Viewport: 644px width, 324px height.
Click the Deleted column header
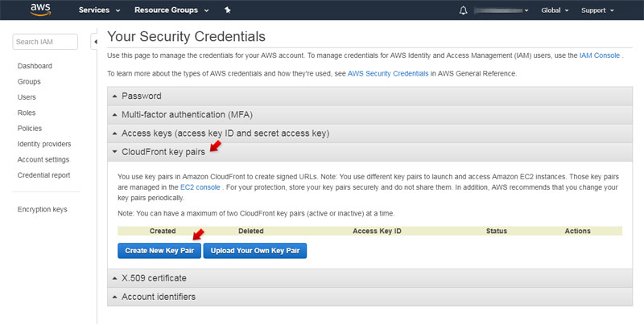pyautogui.click(x=251, y=231)
